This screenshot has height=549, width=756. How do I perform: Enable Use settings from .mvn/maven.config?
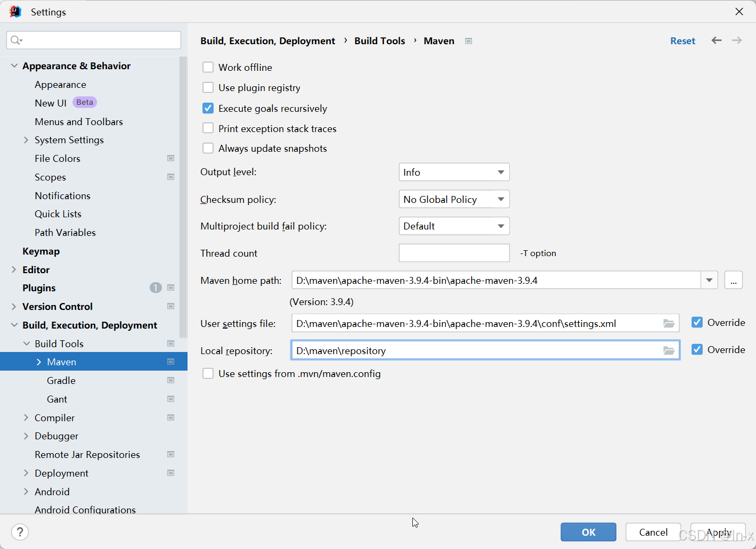point(208,373)
